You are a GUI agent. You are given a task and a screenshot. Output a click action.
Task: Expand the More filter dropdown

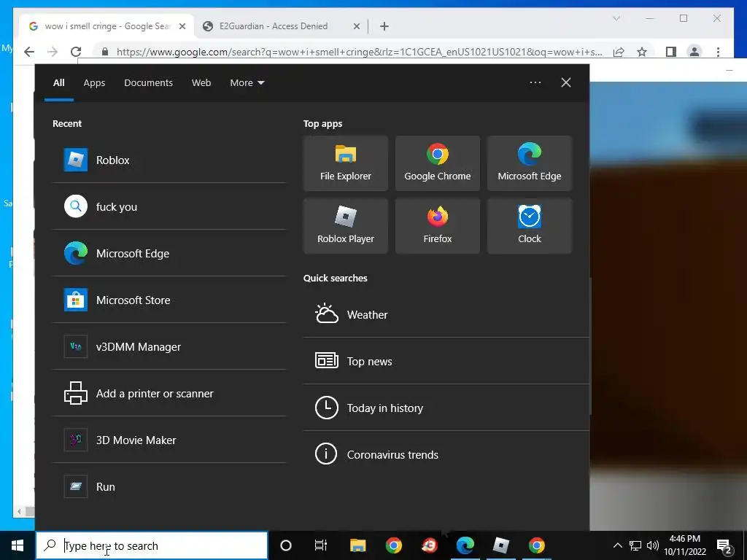[x=247, y=83]
